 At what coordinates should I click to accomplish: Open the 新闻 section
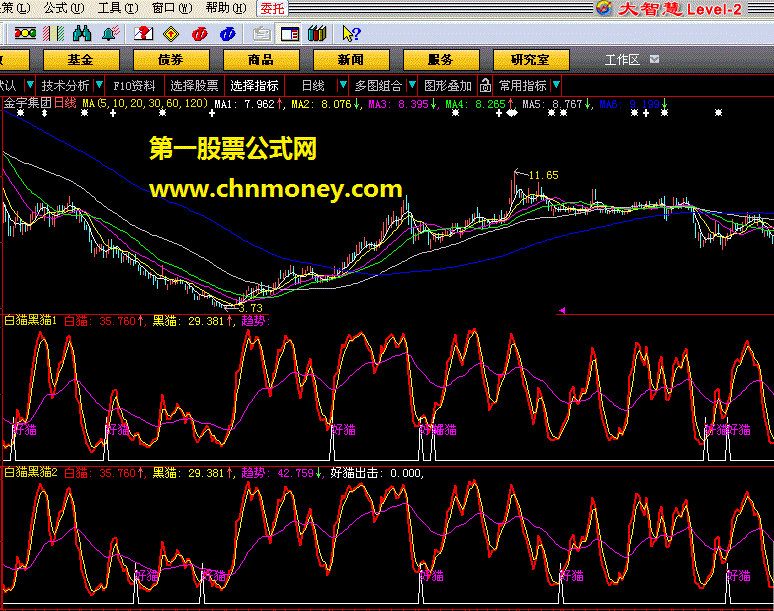(351, 60)
